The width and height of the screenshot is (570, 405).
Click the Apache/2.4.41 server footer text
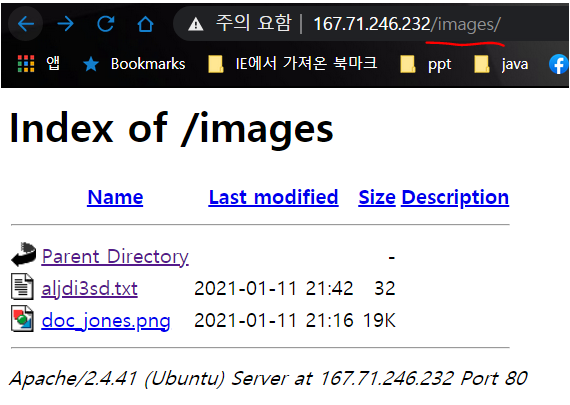268,378
